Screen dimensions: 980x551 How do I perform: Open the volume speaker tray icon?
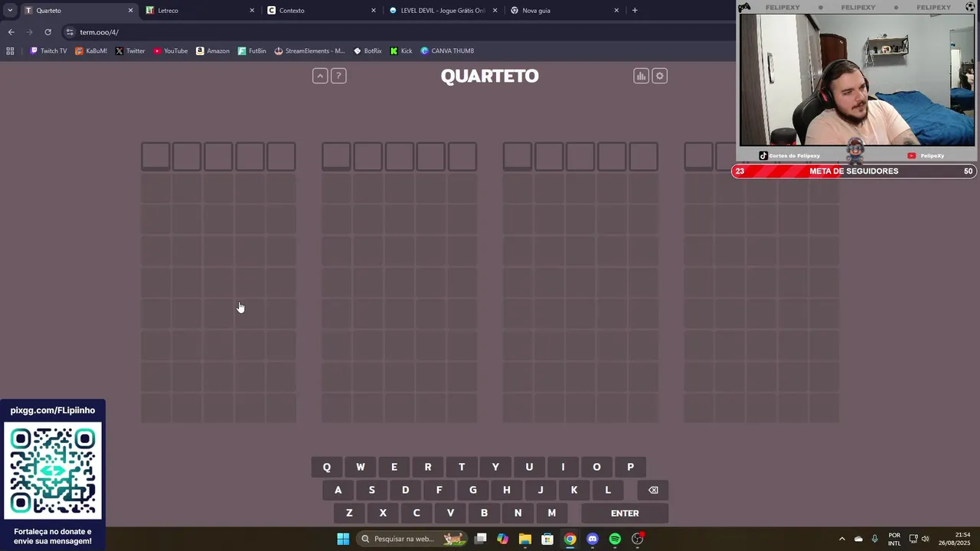pos(926,539)
